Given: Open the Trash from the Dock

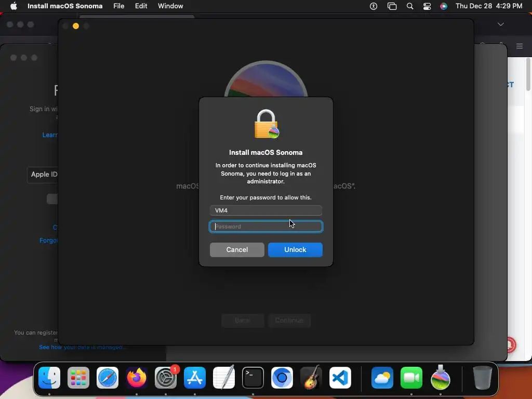Looking at the screenshot, I should (483, 377).
